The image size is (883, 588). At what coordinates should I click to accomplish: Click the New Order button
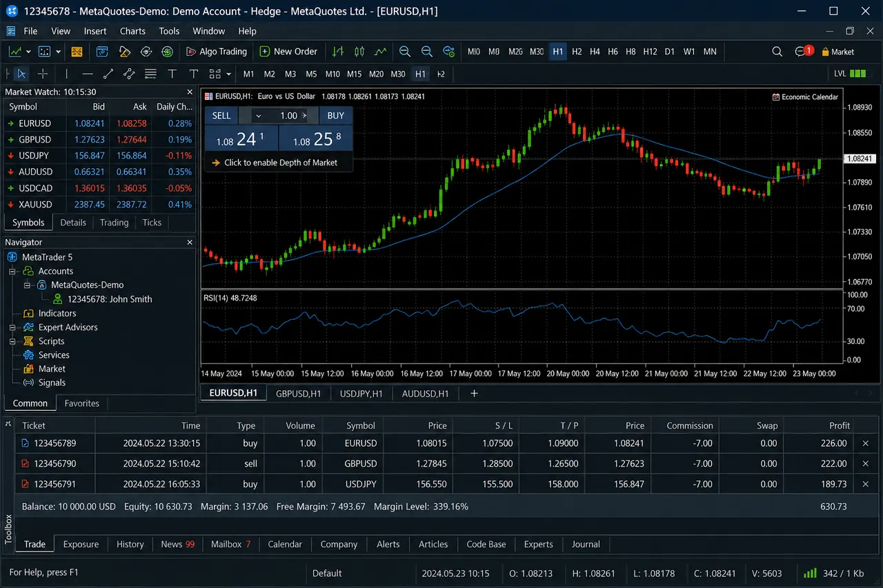point(288,52)
